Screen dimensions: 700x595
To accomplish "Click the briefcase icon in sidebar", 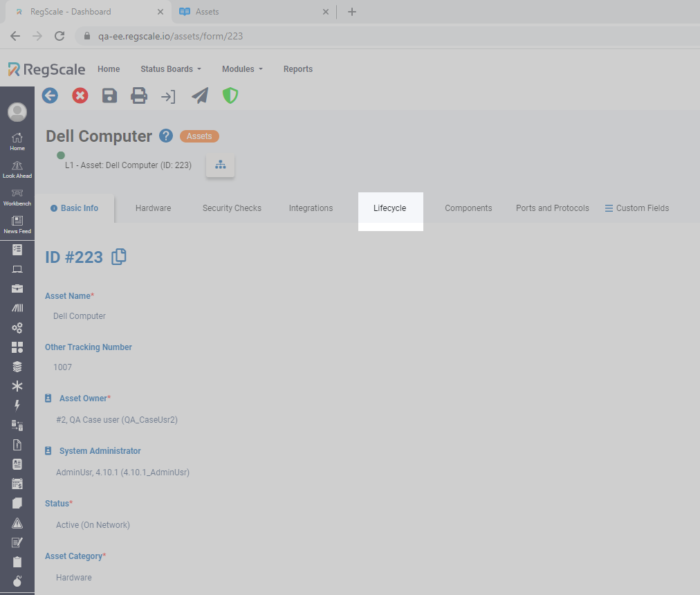I will pyautogui.click(x=17, y=289).
